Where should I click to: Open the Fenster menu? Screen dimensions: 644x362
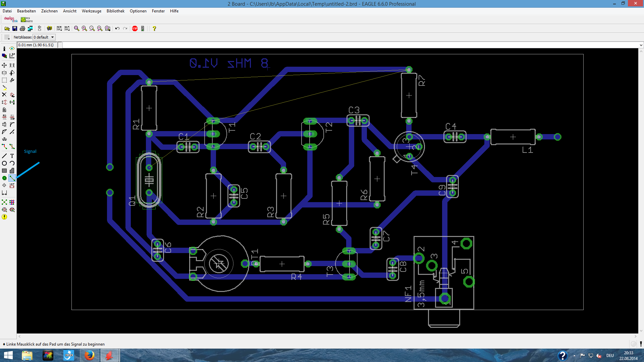tap(158, 11)
